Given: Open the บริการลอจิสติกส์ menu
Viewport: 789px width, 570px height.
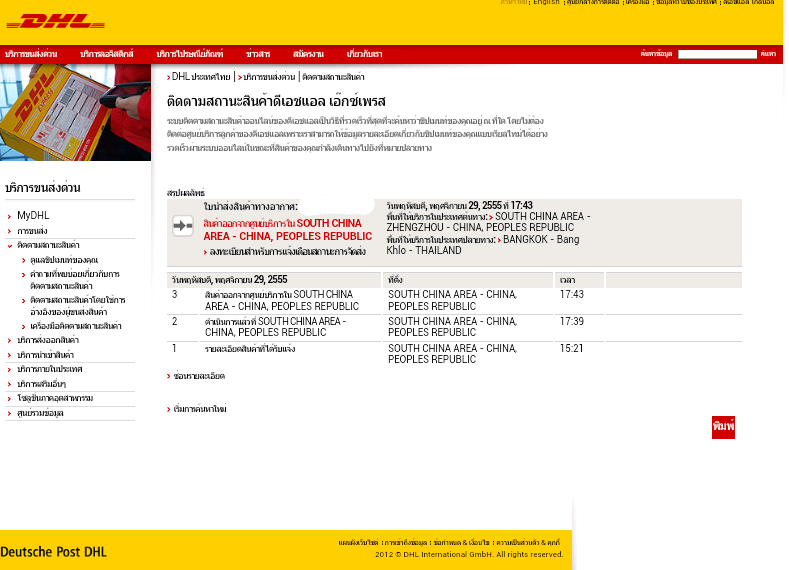Looking at the screenshot, I should point(107,54).
